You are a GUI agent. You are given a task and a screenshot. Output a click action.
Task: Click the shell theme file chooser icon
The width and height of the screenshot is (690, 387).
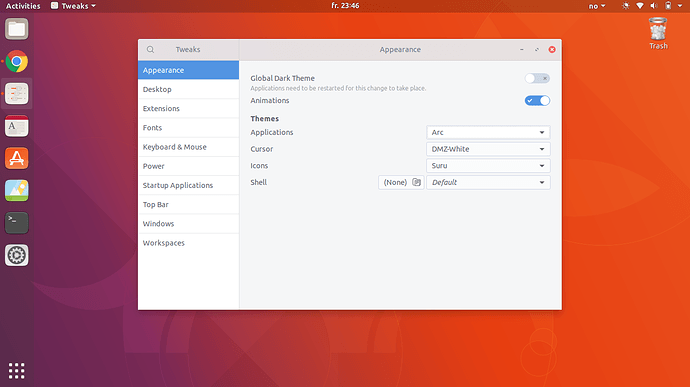pos(416,182)
